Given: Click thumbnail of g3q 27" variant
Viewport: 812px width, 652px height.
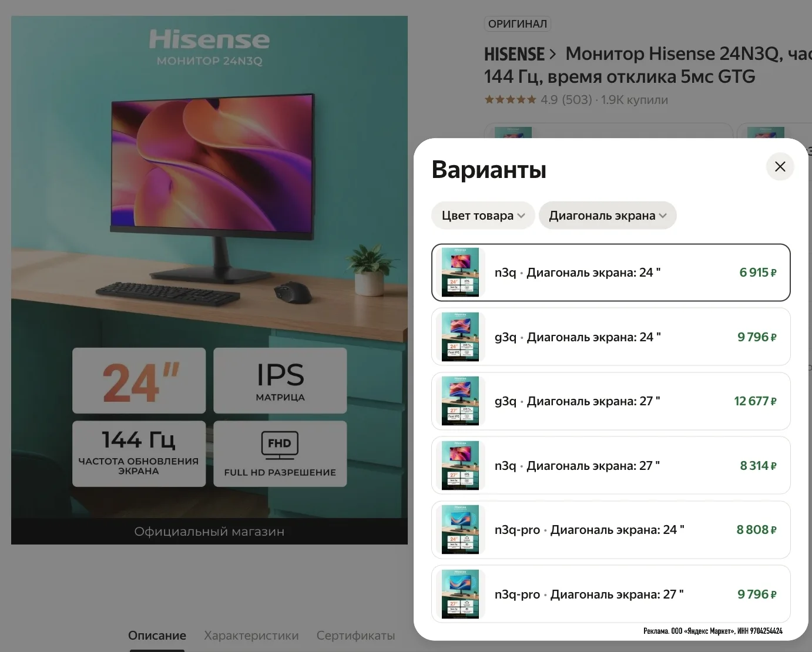Looking at the screenshot, I should (460, 401).
